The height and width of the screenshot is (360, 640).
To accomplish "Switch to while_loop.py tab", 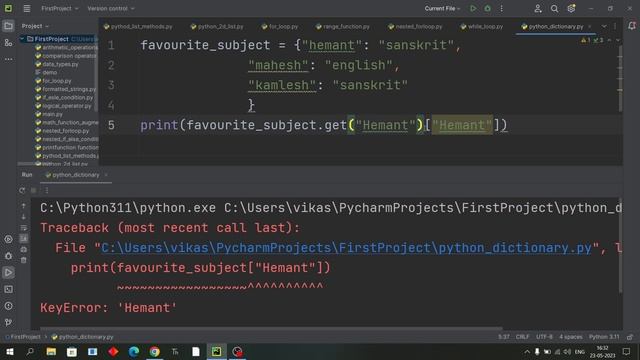I will pos(481,27).
